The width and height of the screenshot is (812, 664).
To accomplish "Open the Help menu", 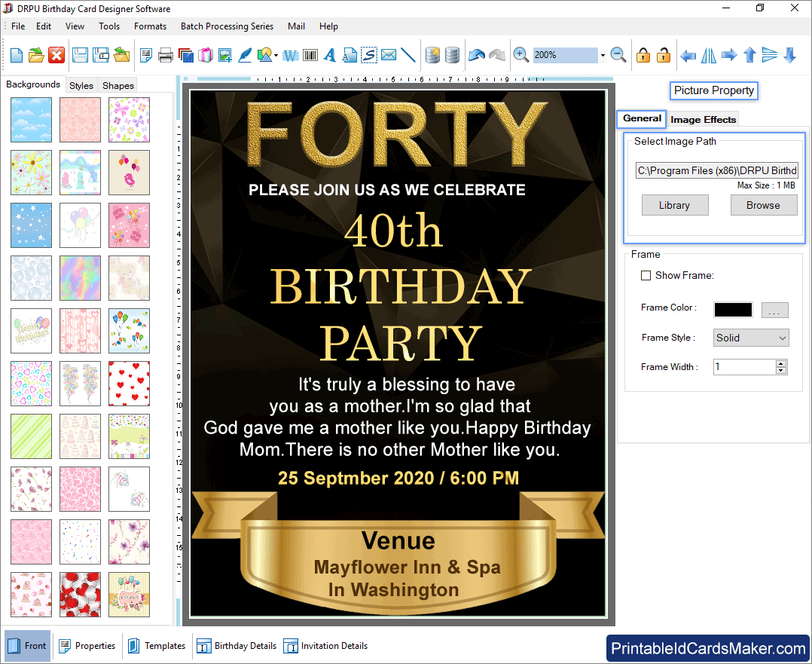I will 328,26.
